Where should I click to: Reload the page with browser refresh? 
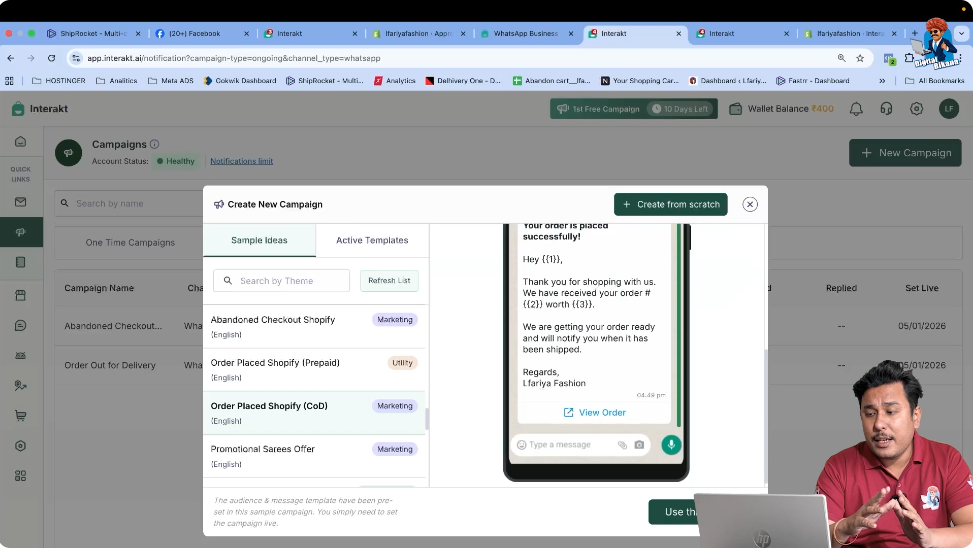[52, 58]
